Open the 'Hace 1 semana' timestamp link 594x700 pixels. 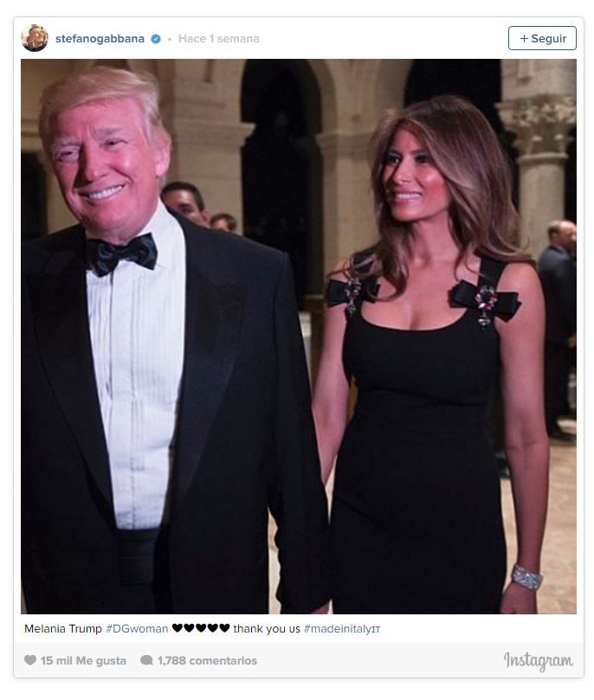pyautogui.click(x=218, y=39)
